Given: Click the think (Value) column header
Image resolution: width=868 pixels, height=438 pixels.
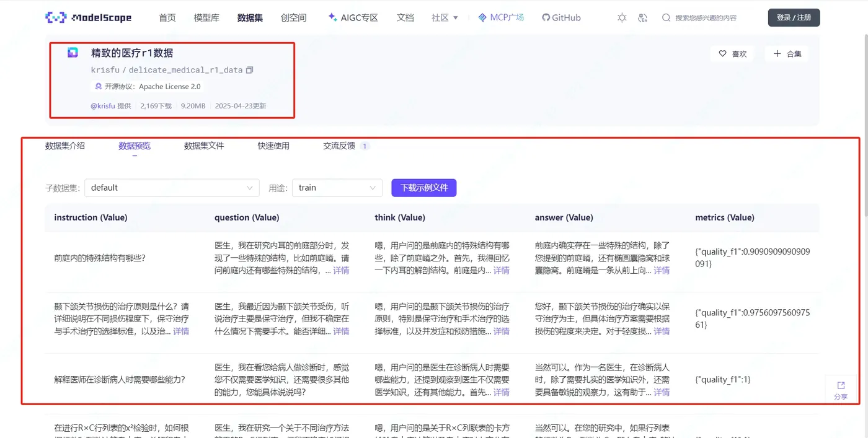Looking at the screenshot, I should click(x=400, y=217).
